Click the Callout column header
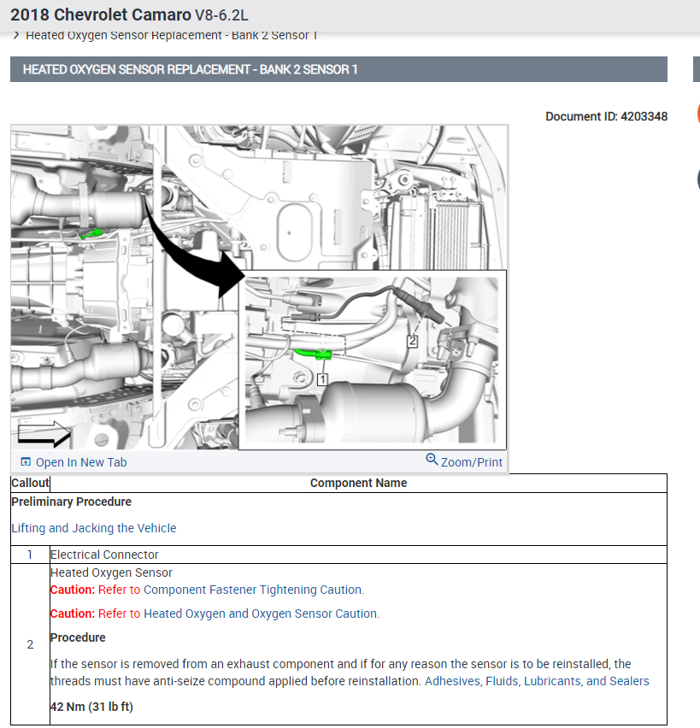This screenshot has height=728, width=700. pyautogui.click(x=30, y=484)
